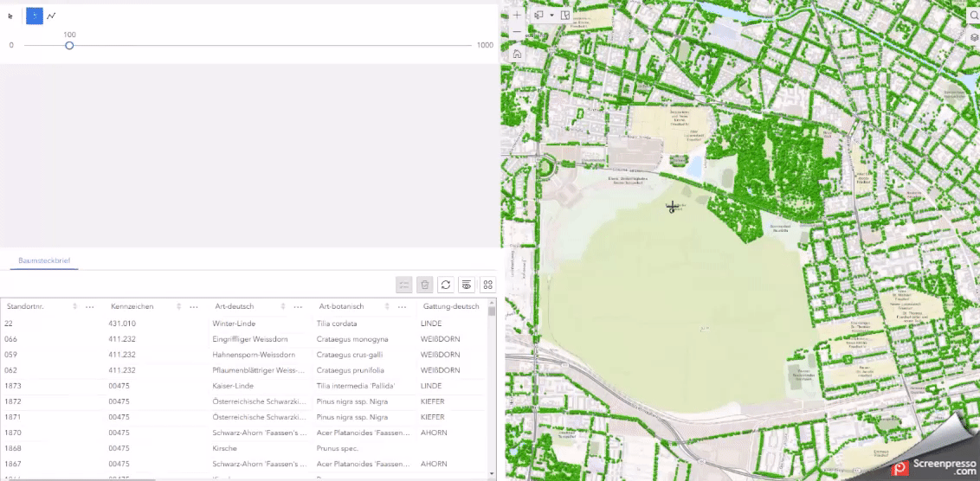The height and width of the screenshot is (481, 980).
Task: Click the "Tilia intermedia 'Pallida'" cell
Action: point(356,386)
